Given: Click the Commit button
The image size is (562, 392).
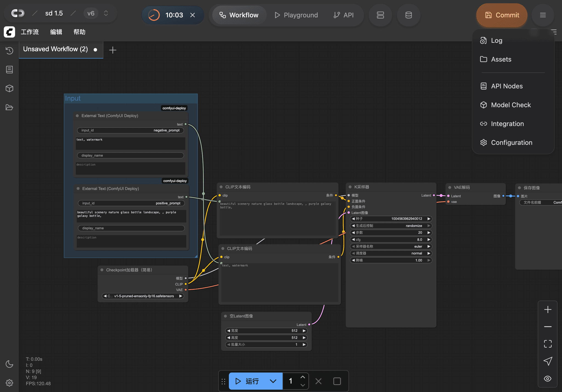Looking at the screenshot, I should click(502, 15).
